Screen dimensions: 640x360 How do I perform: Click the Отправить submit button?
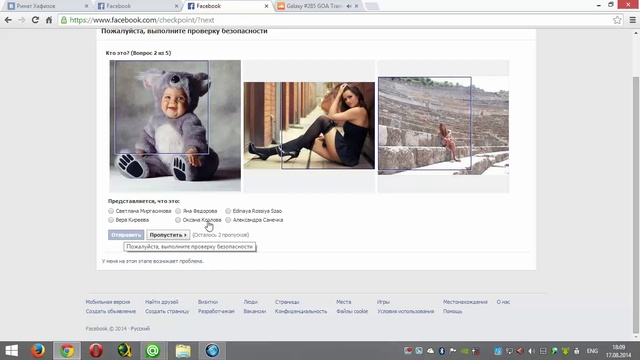pos(126,235)
